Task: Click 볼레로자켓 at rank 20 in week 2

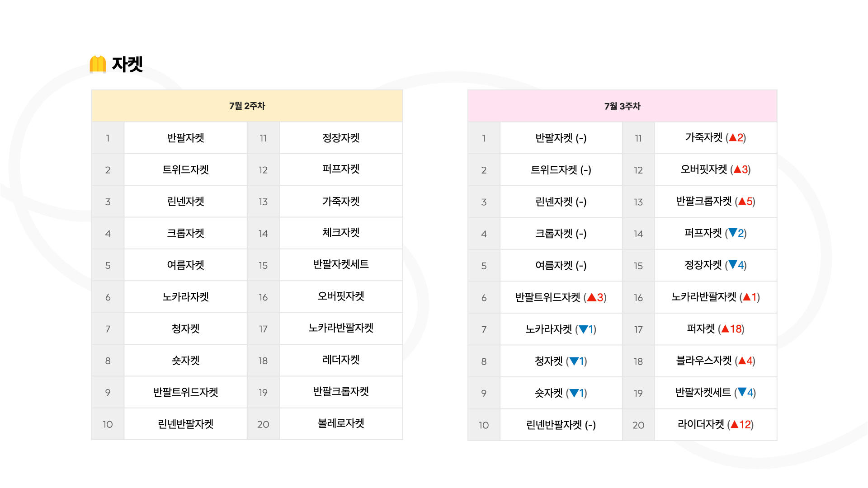Action: click(x=341, y=423)
